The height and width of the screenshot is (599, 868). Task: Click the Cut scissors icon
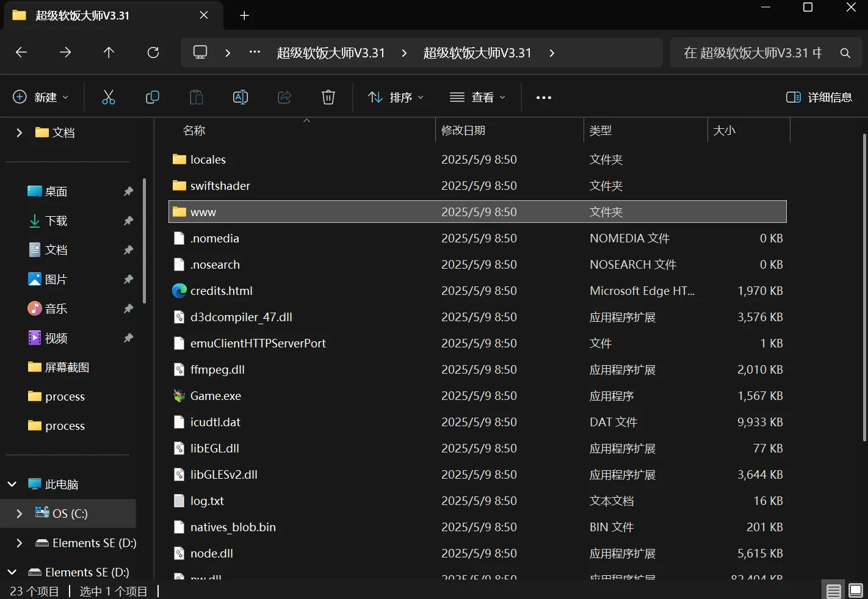109,97
